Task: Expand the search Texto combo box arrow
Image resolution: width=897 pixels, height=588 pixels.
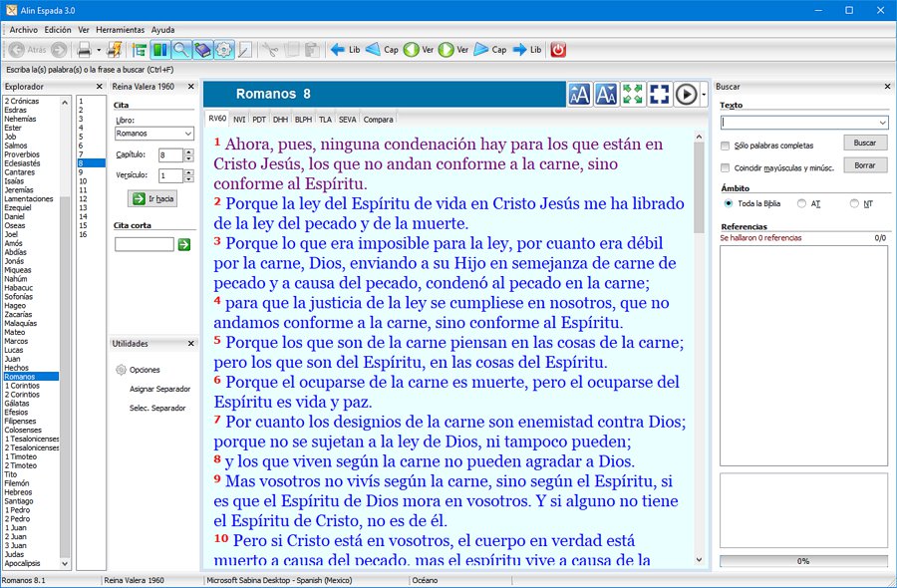Action: point(882,123)
